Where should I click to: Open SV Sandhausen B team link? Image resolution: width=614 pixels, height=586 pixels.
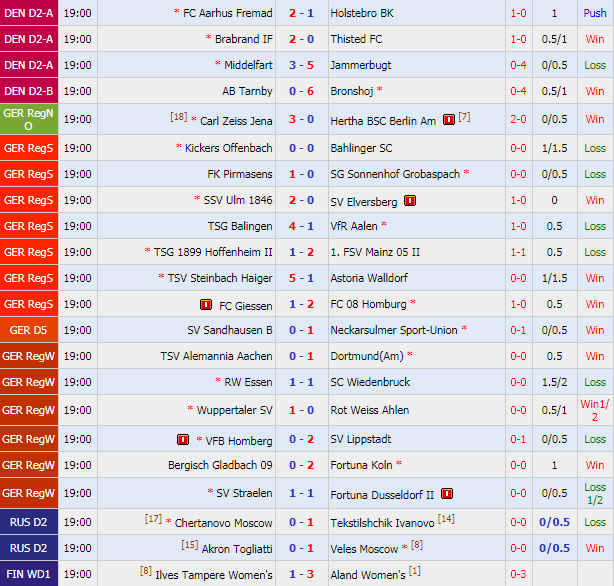point(229,330)
